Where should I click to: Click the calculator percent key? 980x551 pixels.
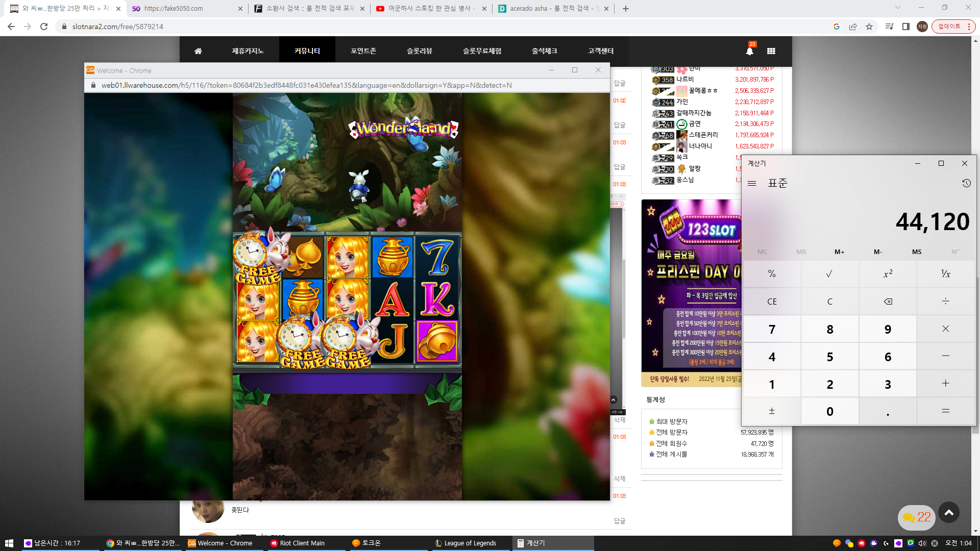click(x=772, y=274)
